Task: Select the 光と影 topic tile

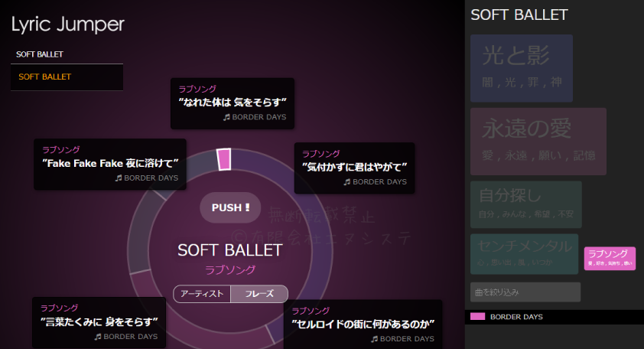Action: (x=522, y=68)
